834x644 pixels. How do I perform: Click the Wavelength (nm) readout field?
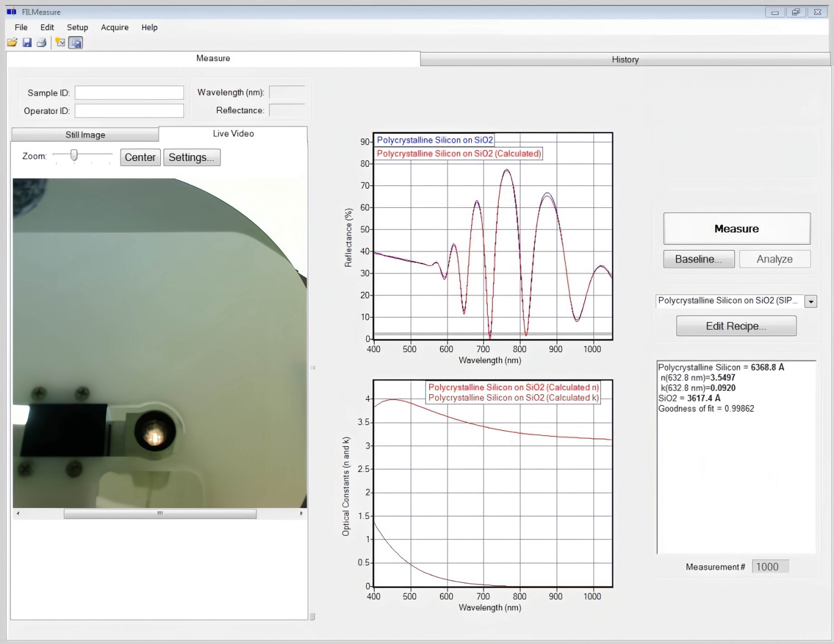tap(287, 92)
